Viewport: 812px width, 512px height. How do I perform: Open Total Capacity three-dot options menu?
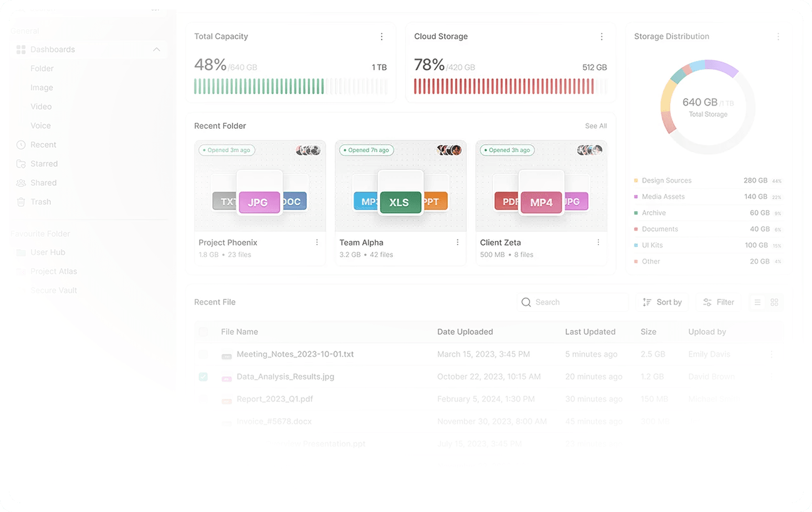coord(382,36)
